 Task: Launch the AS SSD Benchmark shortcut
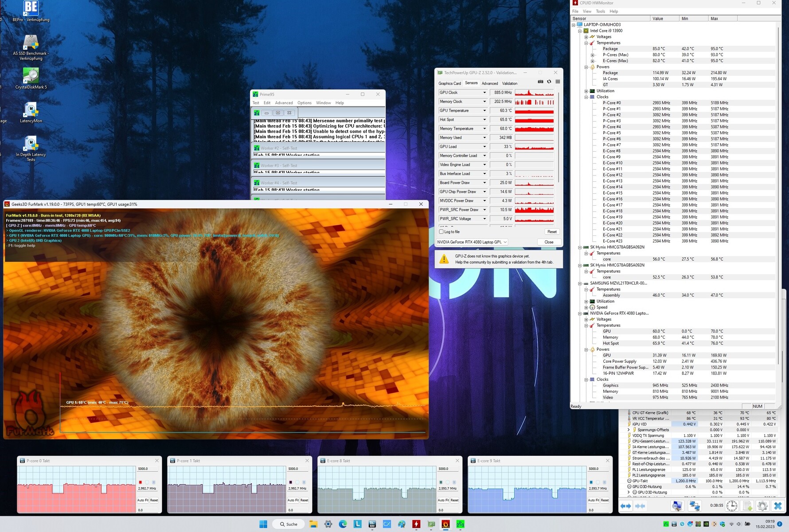click(31, 47)
